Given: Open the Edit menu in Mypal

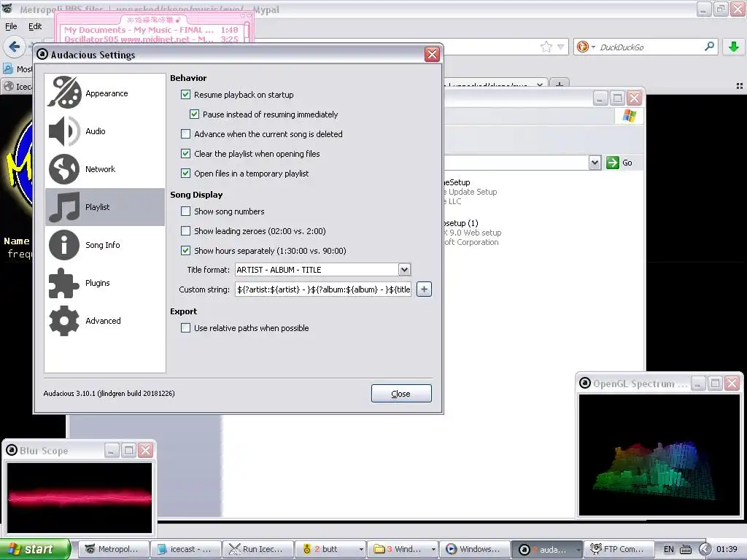Looking at the screenshot, I should (35, 26).
